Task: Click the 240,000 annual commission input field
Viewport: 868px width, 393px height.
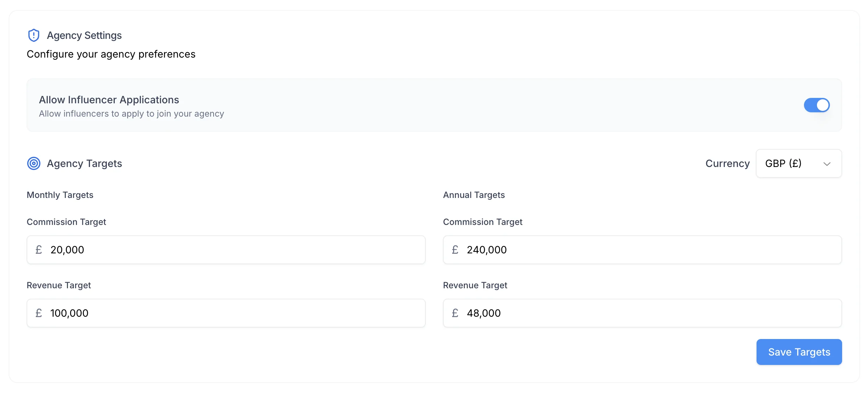Action: tap(642, 249)
